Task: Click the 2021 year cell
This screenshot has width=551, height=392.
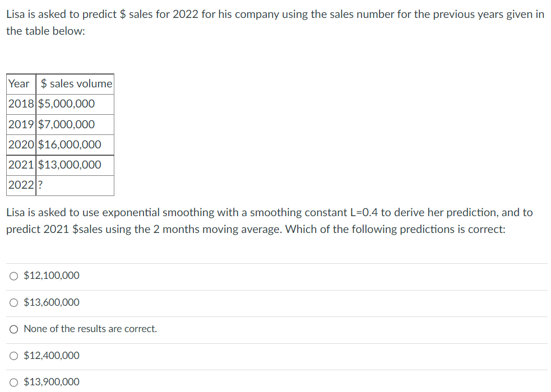Action: tap(21, 165)
